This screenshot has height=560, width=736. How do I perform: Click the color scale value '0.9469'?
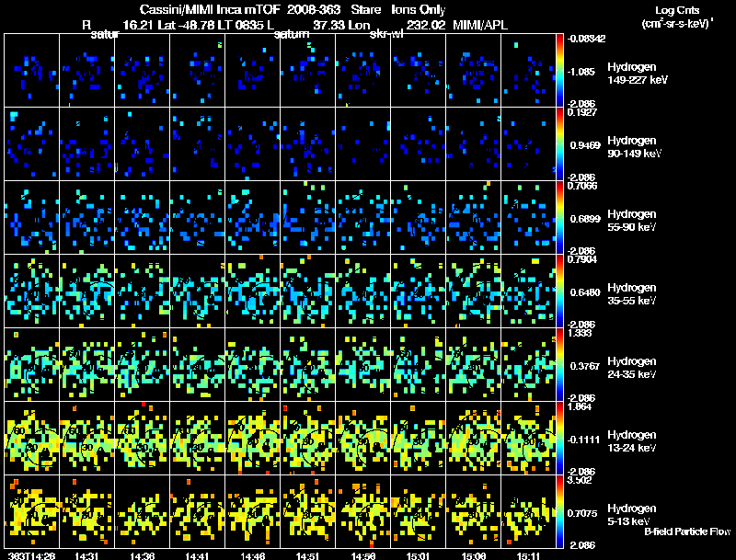click(585, 145)
